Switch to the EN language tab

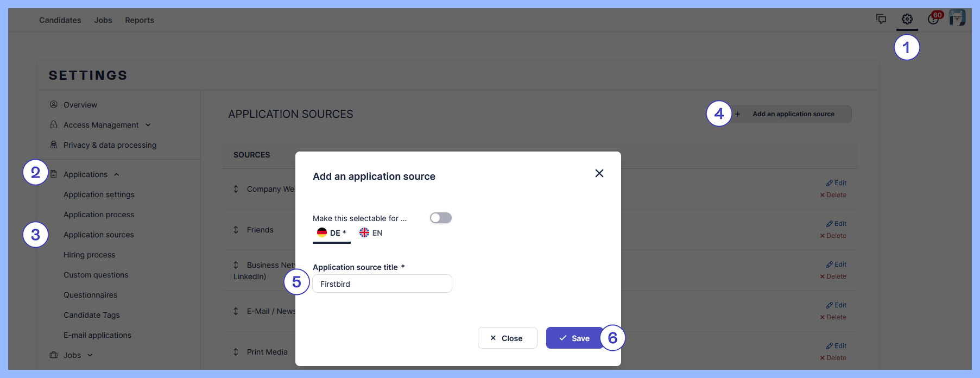[x=371, y=233]
